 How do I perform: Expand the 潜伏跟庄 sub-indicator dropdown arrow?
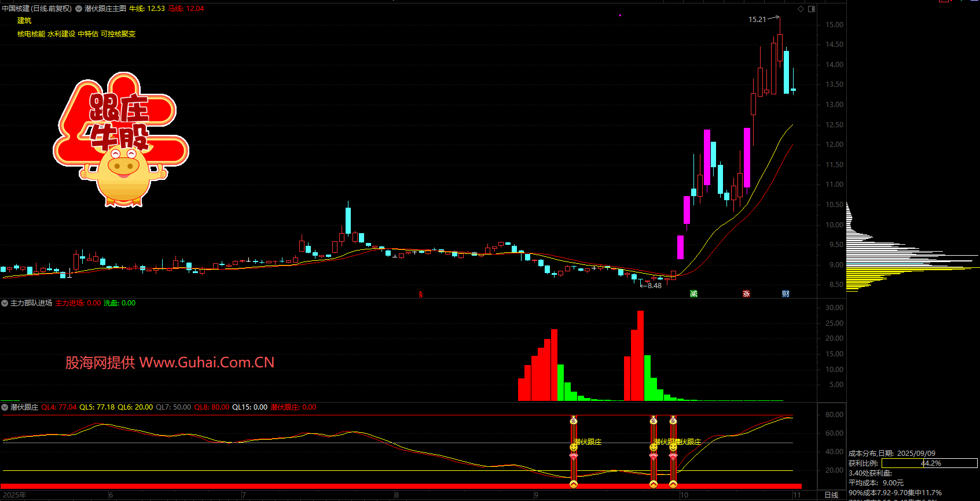[x=5, y=407]
